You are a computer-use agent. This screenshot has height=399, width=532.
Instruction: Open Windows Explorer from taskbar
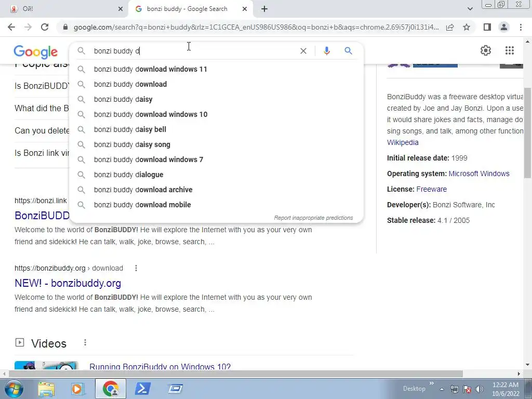click(x=46, y=389)
